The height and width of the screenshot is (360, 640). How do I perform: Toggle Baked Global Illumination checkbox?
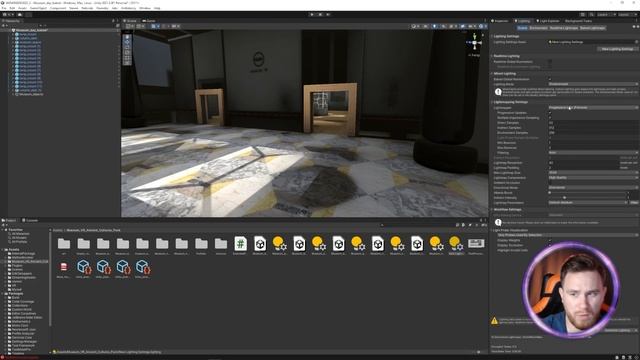point(550,79)
